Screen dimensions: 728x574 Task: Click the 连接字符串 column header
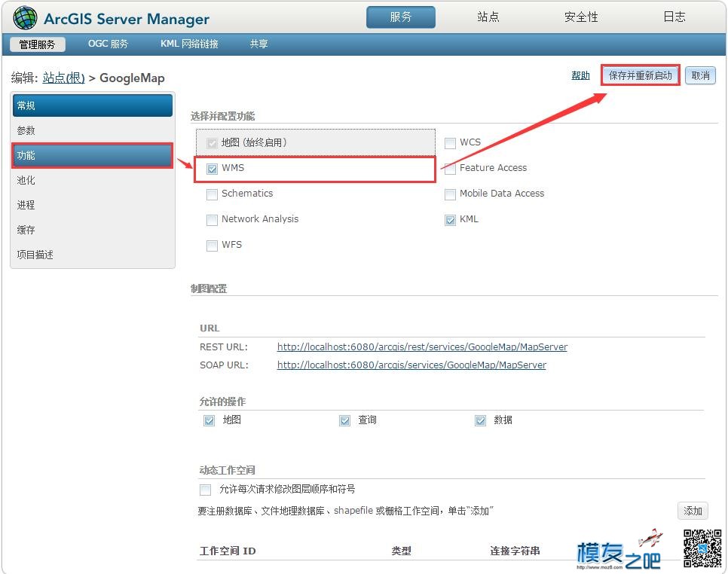pyautogui.click(x=515, y=551)
